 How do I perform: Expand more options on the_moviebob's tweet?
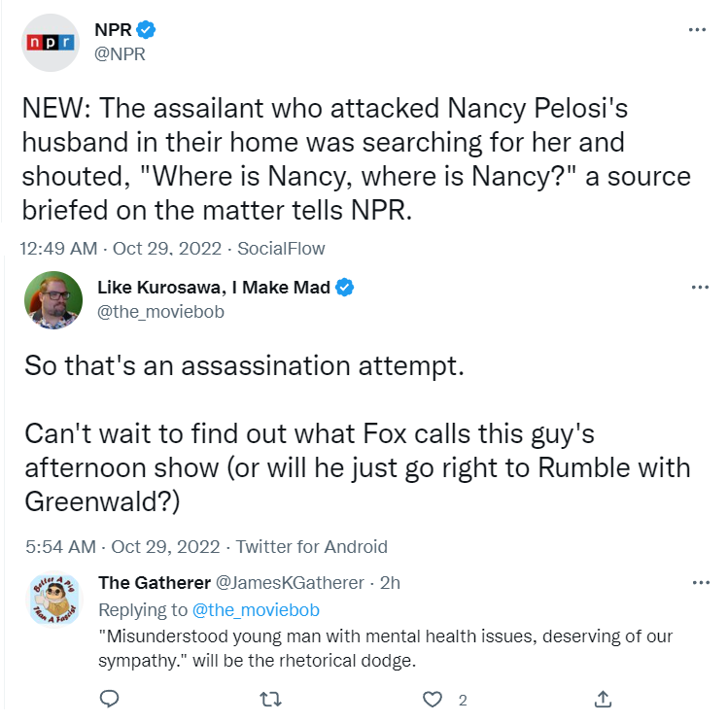point(697,288)
